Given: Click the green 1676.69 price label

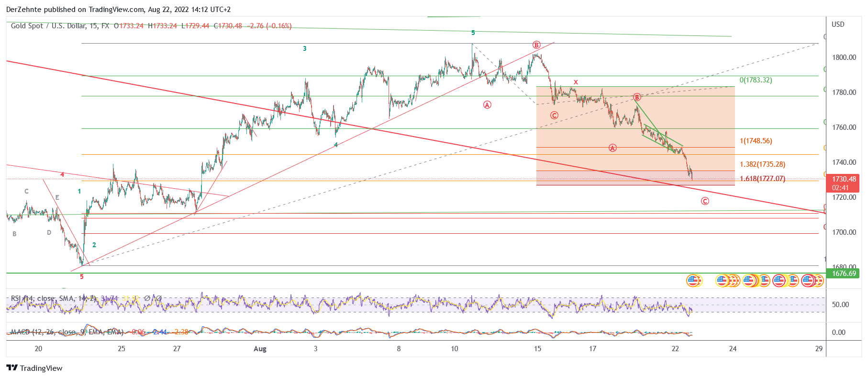Looking at the screenshot, I should coord(844,274).
